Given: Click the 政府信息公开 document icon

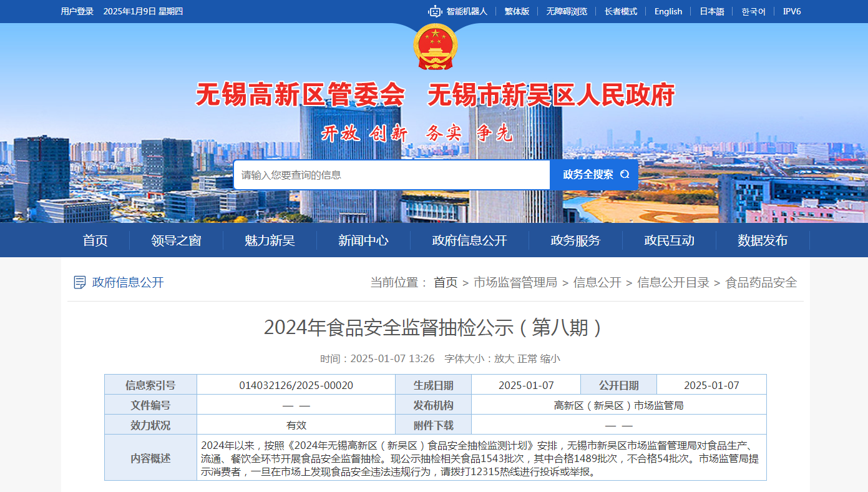Looking at the screenshot, I should click(x=79, y=282).
